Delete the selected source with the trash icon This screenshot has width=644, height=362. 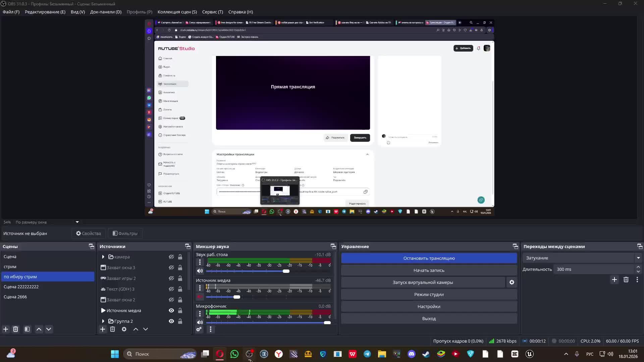(113, 329)
